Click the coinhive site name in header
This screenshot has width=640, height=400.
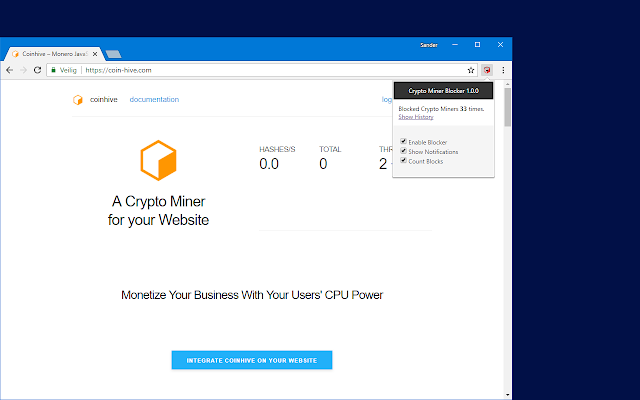104,100
